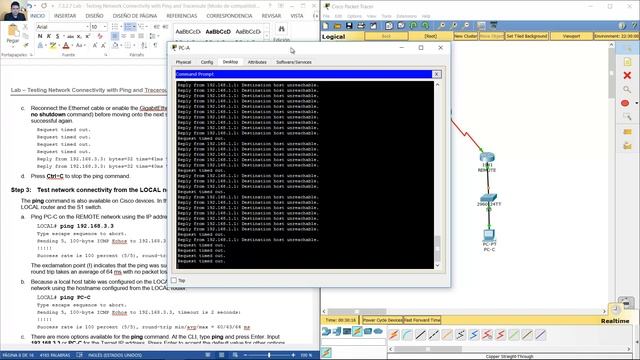The image size is (640, 360).
Task: Close the Command Prompt panel with X
Action: pos(436,74)
